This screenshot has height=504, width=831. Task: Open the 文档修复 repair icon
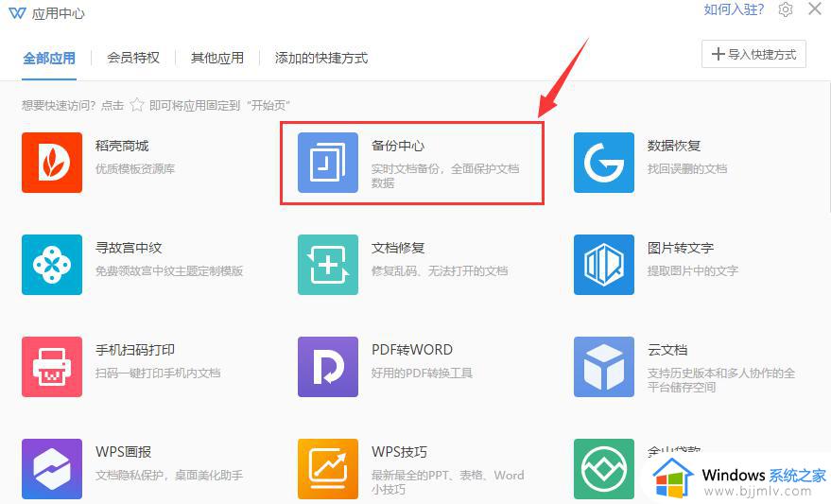point(327,265)
